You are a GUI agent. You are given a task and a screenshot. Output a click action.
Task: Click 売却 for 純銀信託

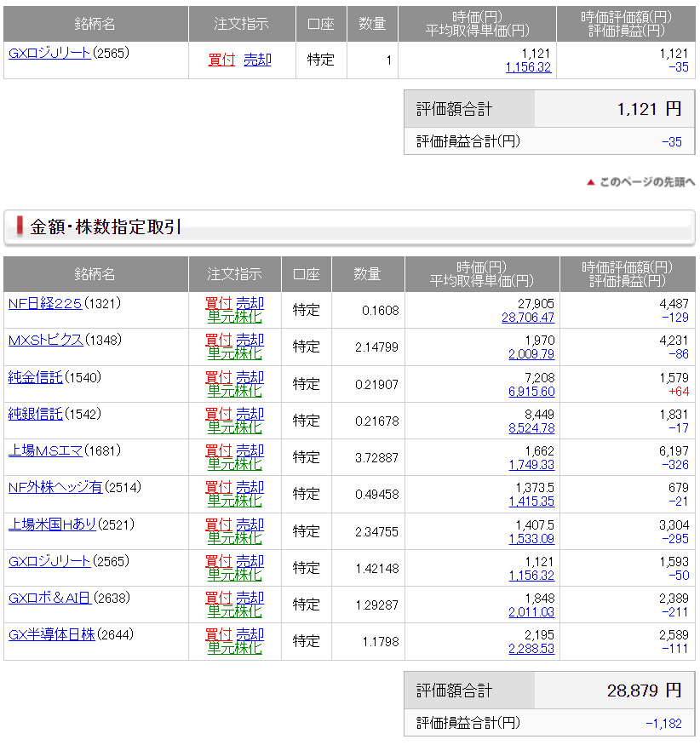(x=250, y=414)
